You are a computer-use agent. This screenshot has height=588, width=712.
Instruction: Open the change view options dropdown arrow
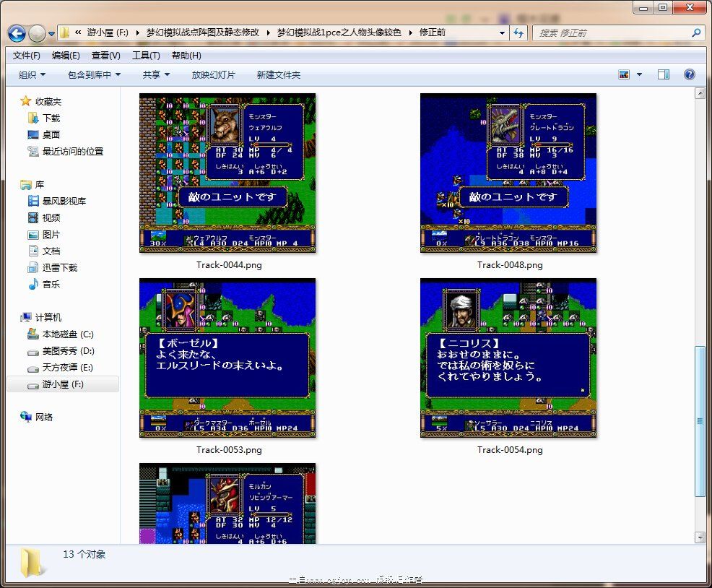click(x=638, y=74)
